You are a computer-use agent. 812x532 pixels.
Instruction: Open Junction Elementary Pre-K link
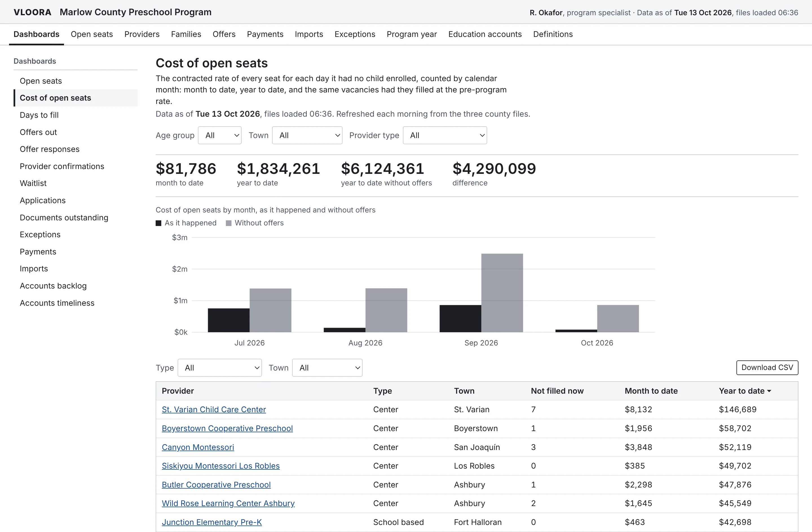click(x=211, y=522)
